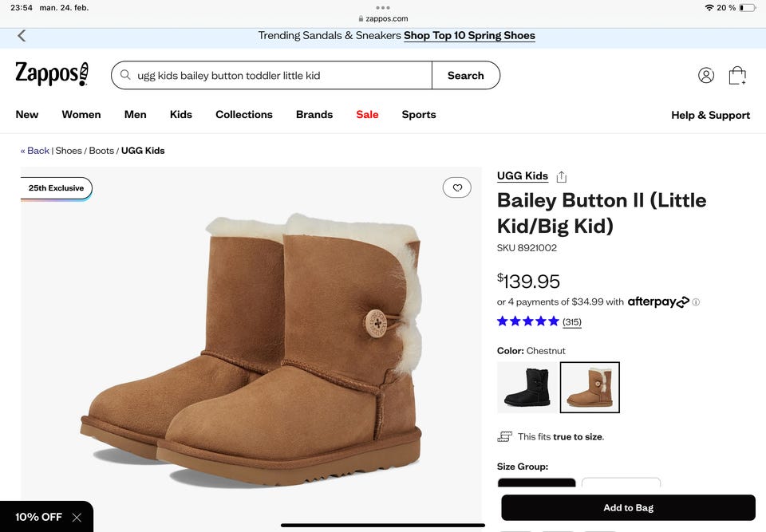Image resolution: width=766 pixels, height=532 pixels.
Task: Select the Chestnut boot color swatch
Action: (590, 388)
